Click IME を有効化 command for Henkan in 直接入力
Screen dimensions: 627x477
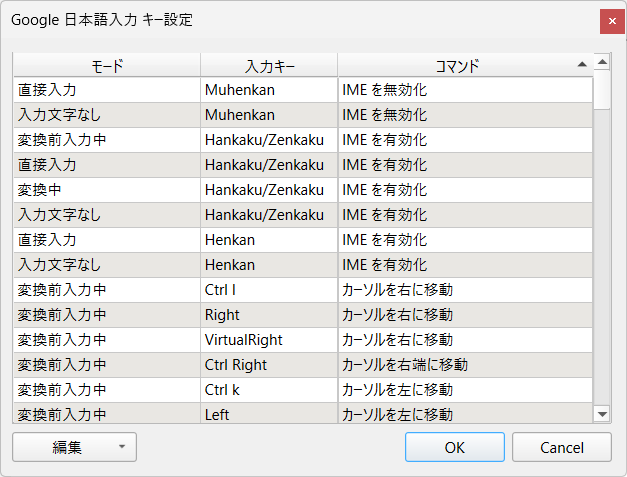pyautogui.click(x=465, y=240)
